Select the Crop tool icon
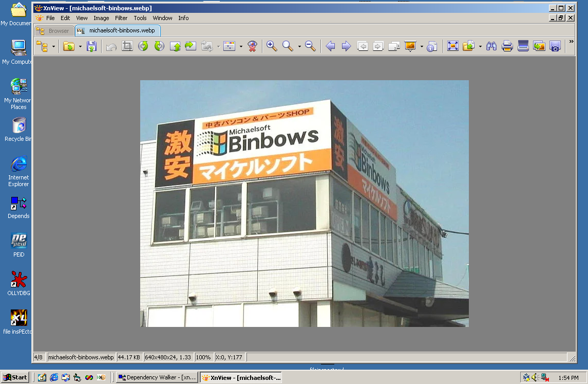588x384 pixels. click(x=127, y=46)
